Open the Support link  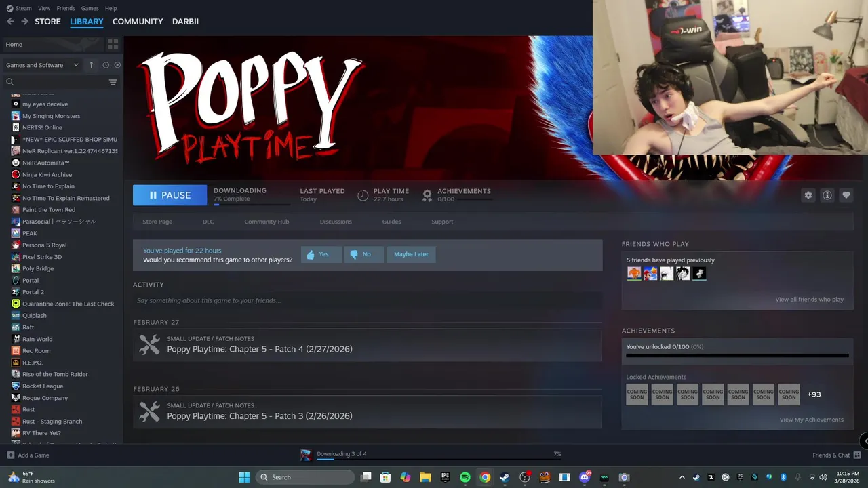(442, 222)
